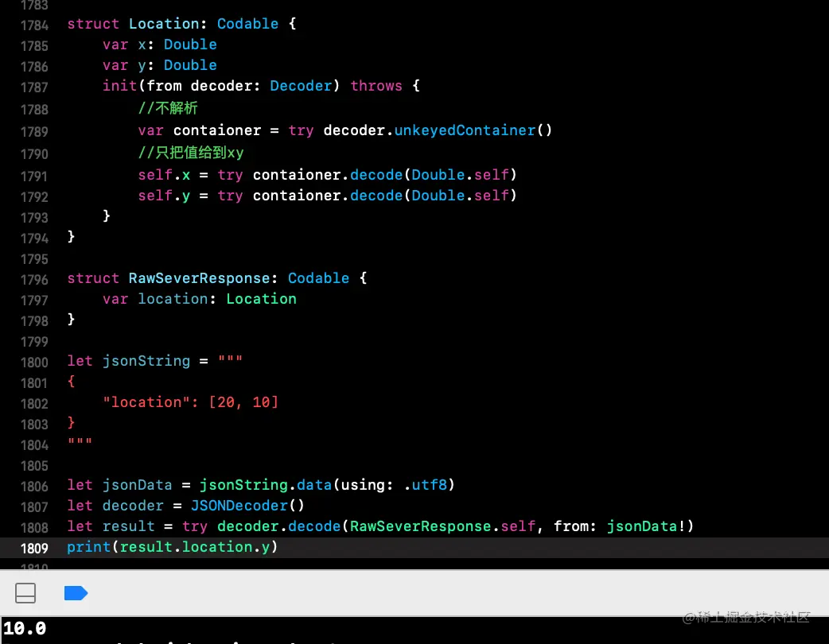Click '.utf8' encoding argument
The width and height of the screenshot is (829, 644).
(425, 485)
